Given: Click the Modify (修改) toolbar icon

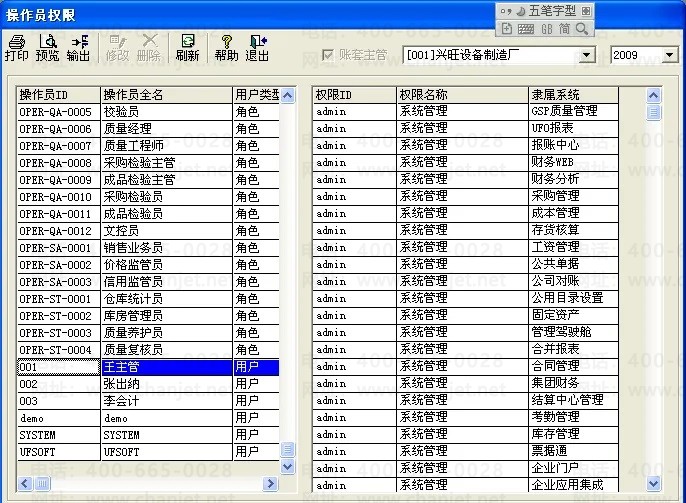Looking at the screenshot, I should tap(118, 48).
